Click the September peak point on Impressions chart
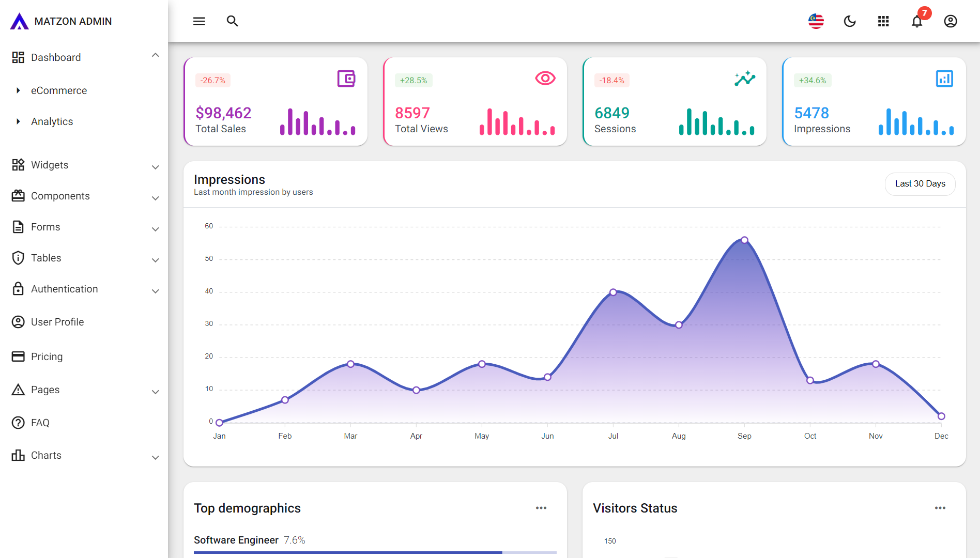 (x=744, y=240)
